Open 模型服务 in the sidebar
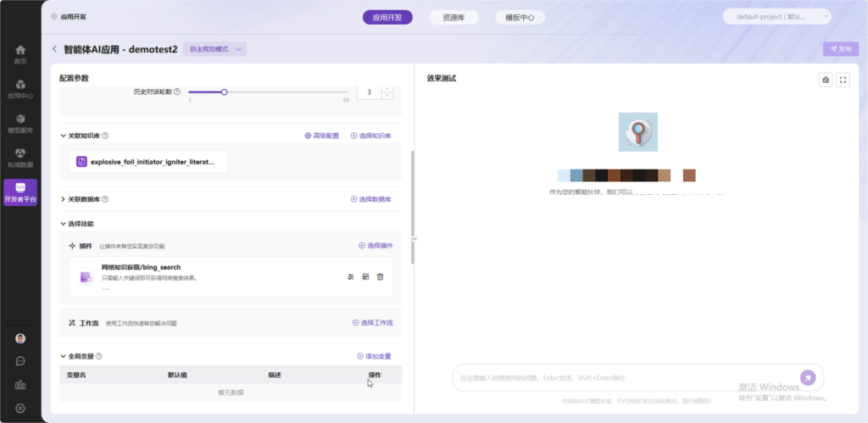 pyautogui.click(x=20, y=124)
